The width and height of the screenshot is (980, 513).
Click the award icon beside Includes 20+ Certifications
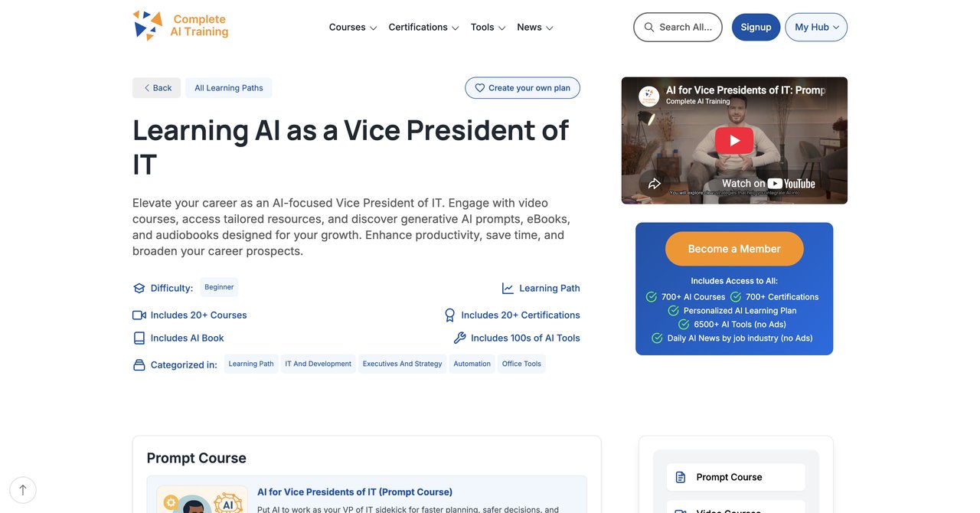[x=450, y=315]
